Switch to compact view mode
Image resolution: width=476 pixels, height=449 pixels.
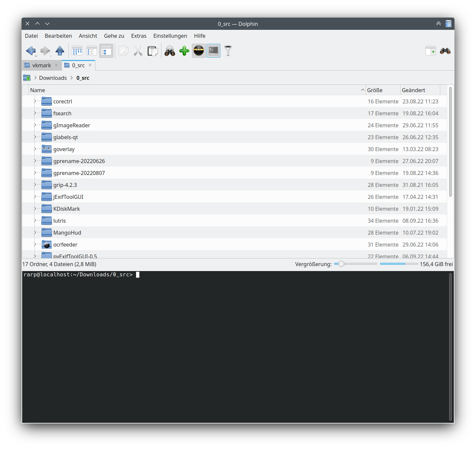coord(92,51)
